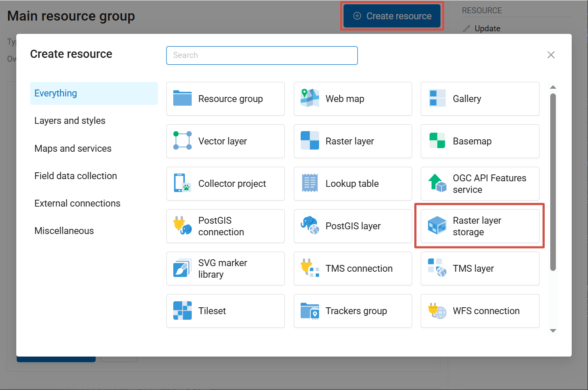Show the Field data collection category
The width and height of the screenshot is (588, 390).
[x=75, y=176]
